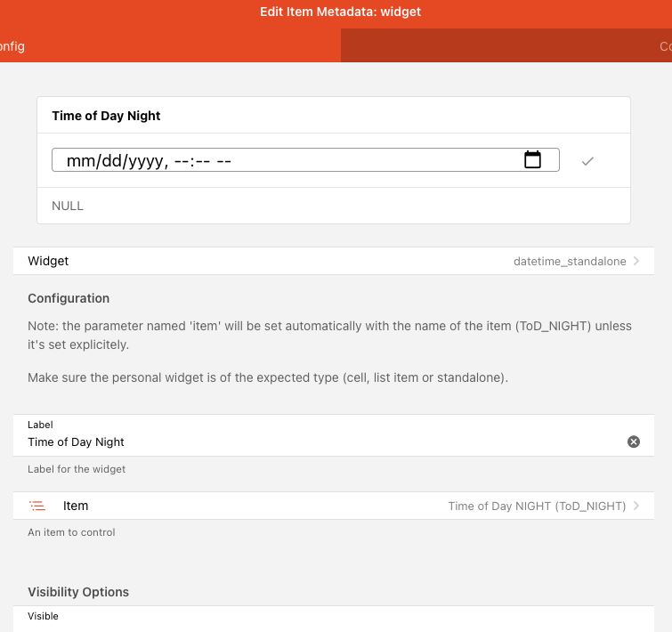Select the year segment of the date
This screenshot has width=672, height=632.
pos(144,161)
